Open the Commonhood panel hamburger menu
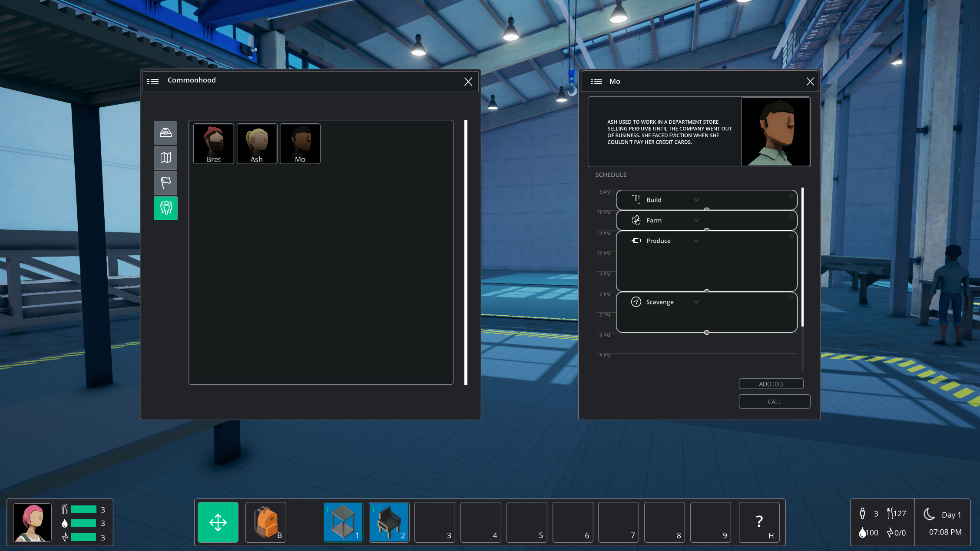Image resolution: width=980 pixels, height=551 pixels. 153,82
